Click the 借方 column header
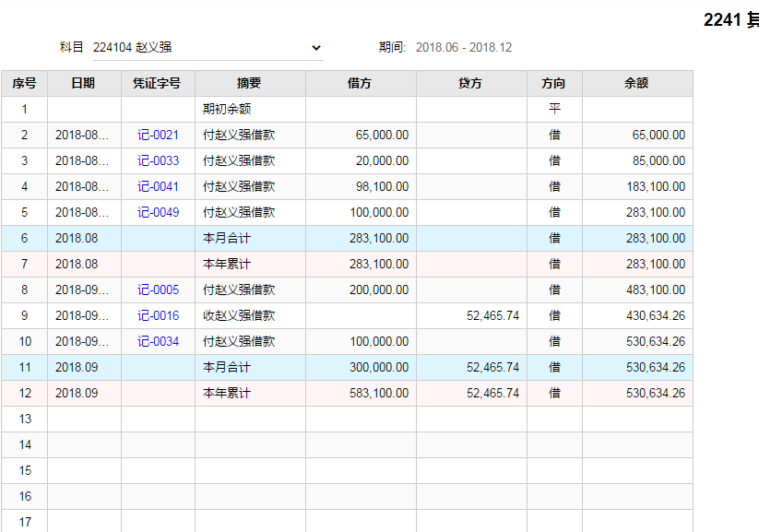Screen dimensions: 759x532 [x=361, y=83]
